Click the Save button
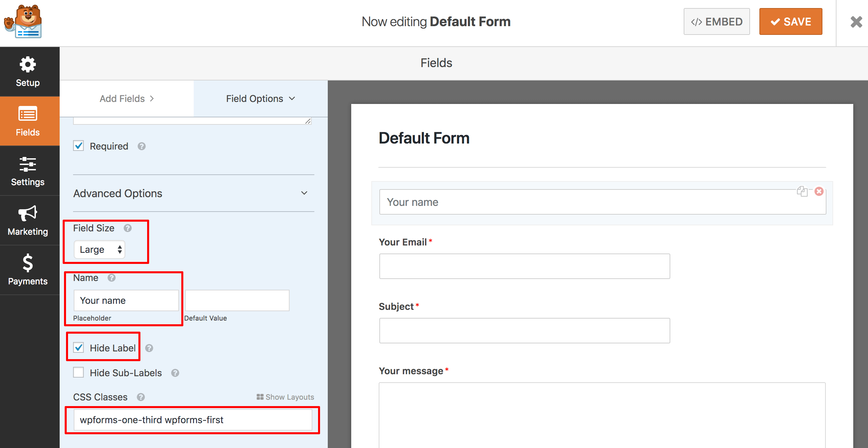This screenshot has height=448, width=868. pos(790,21)
